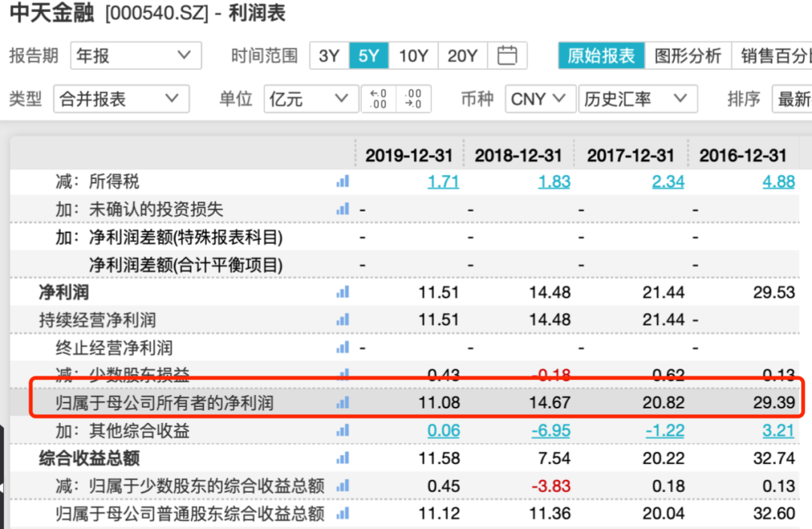Switch to the 图形分析 tab

(688, 56)
